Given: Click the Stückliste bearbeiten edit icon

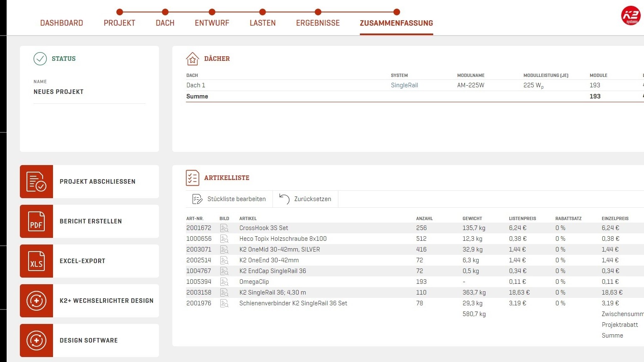Looking at the screenshot, I should click(197, 199).
